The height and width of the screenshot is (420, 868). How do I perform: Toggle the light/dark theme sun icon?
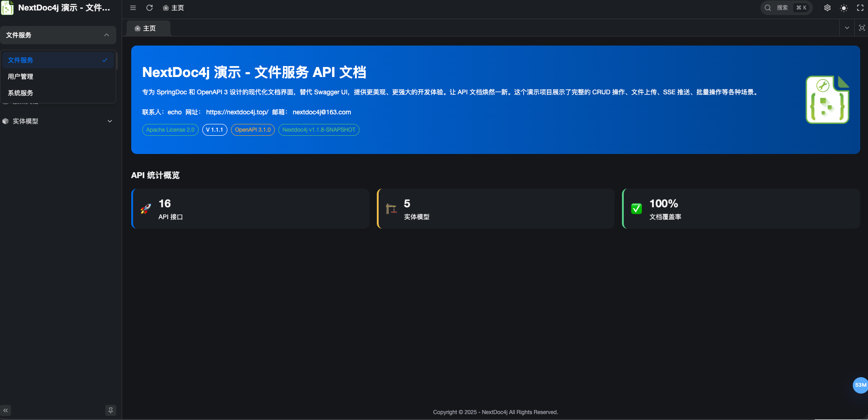click(844, 8)
